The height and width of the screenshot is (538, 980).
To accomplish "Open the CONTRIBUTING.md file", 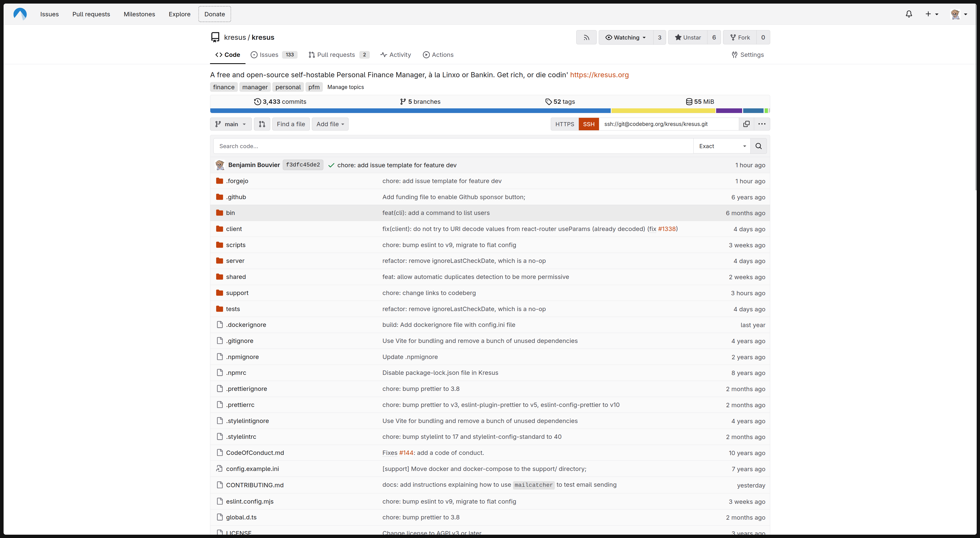I will [x=254, y=485].
